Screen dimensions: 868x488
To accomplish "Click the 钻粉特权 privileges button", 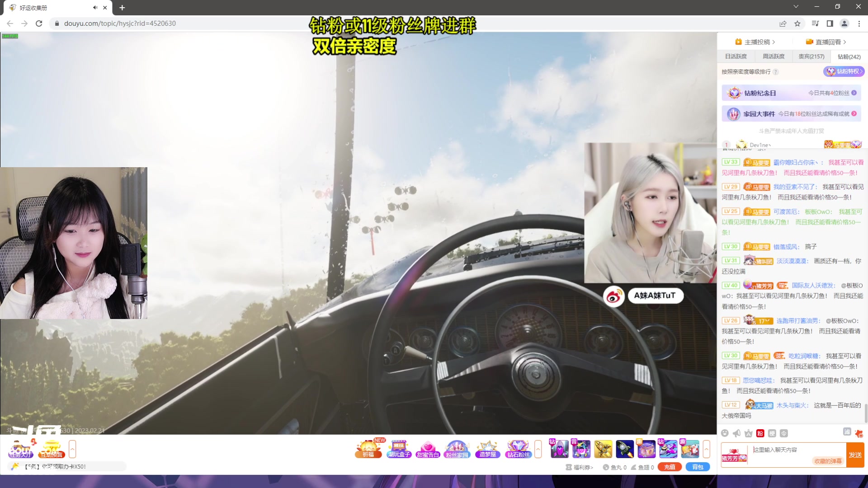I will point(844,71).
